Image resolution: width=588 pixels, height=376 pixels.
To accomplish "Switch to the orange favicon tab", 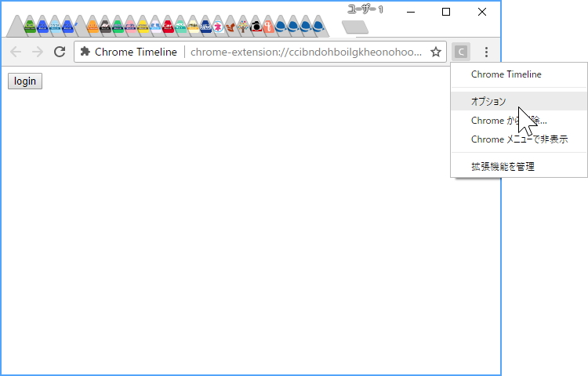I will tap(93, 27).
